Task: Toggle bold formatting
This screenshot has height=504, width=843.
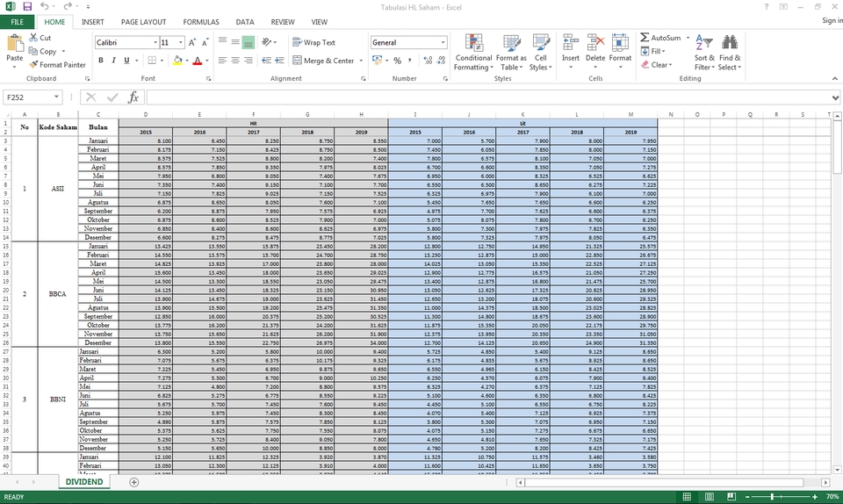Action: 100,61
